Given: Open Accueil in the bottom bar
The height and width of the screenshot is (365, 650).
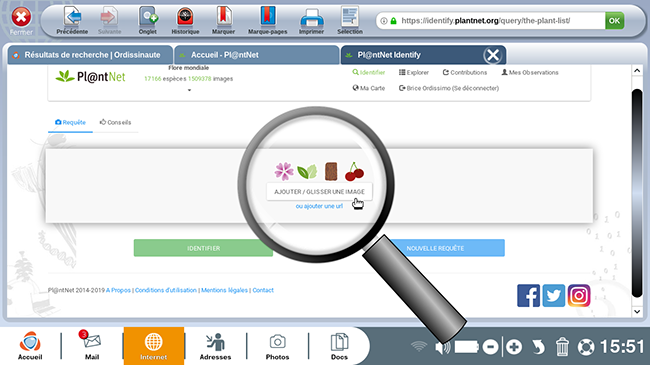Looking at the screenshot, I should [x=30, y=346].
